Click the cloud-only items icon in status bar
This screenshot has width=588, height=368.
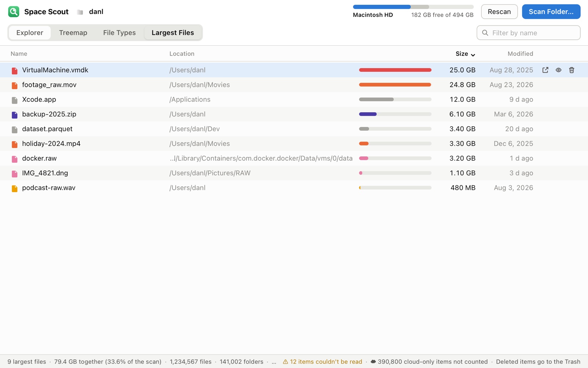[373, 362]
